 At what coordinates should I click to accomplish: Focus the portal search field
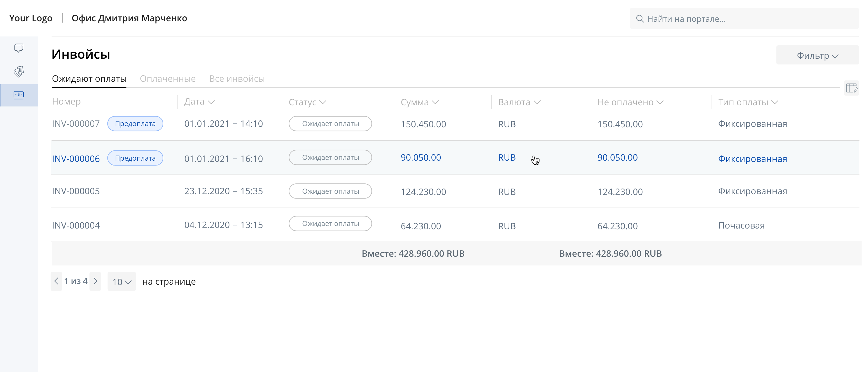pos(744,18)
